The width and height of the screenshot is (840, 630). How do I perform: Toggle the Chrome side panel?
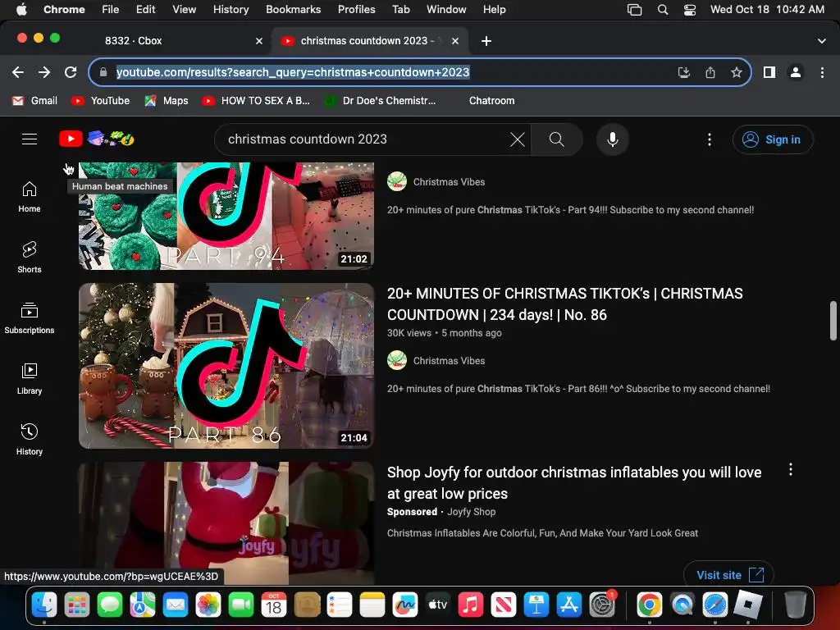769,72
